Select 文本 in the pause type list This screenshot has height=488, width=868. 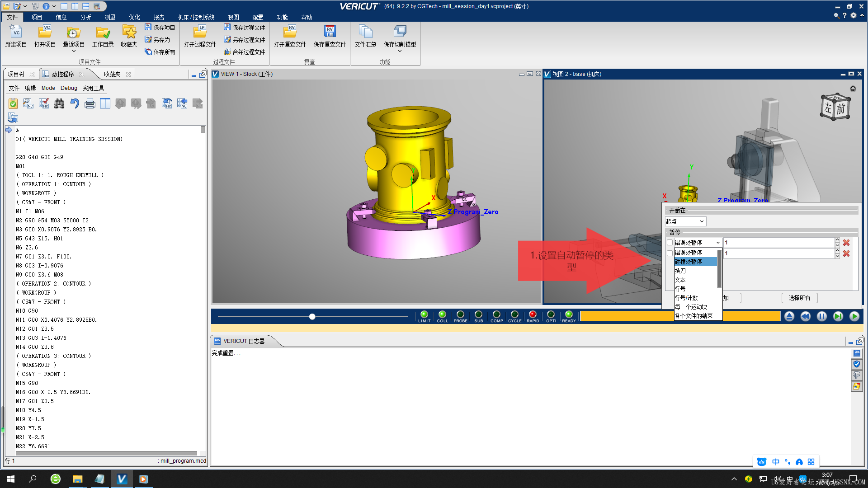[695, 280]
